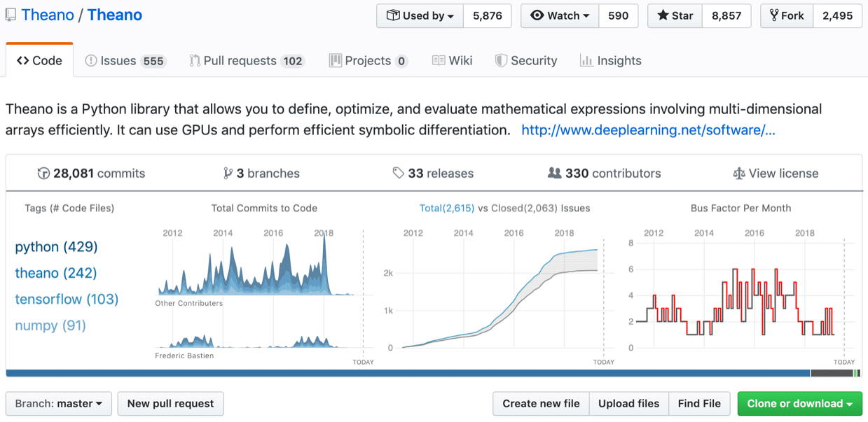The width and height of the screenshot is (868, 422).
Task: Click the Issues 555 counter badge
Action: pos(153,61)
